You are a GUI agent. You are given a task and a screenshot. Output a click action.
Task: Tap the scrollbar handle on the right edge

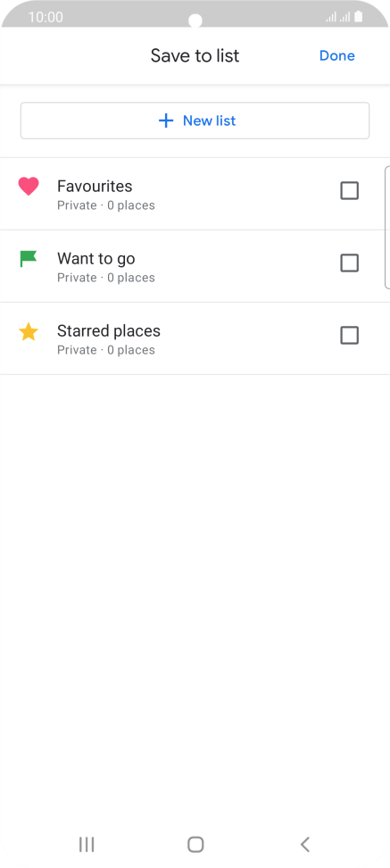pos(386,227)
